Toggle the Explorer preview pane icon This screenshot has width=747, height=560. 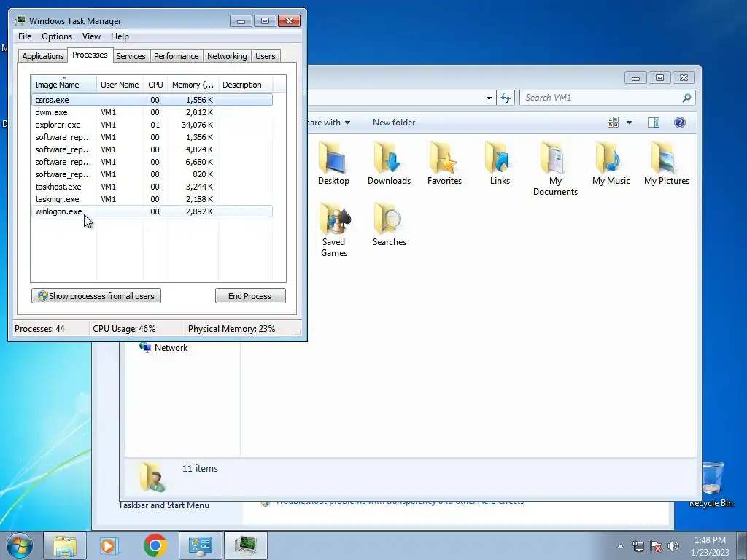tap(654, 122)
